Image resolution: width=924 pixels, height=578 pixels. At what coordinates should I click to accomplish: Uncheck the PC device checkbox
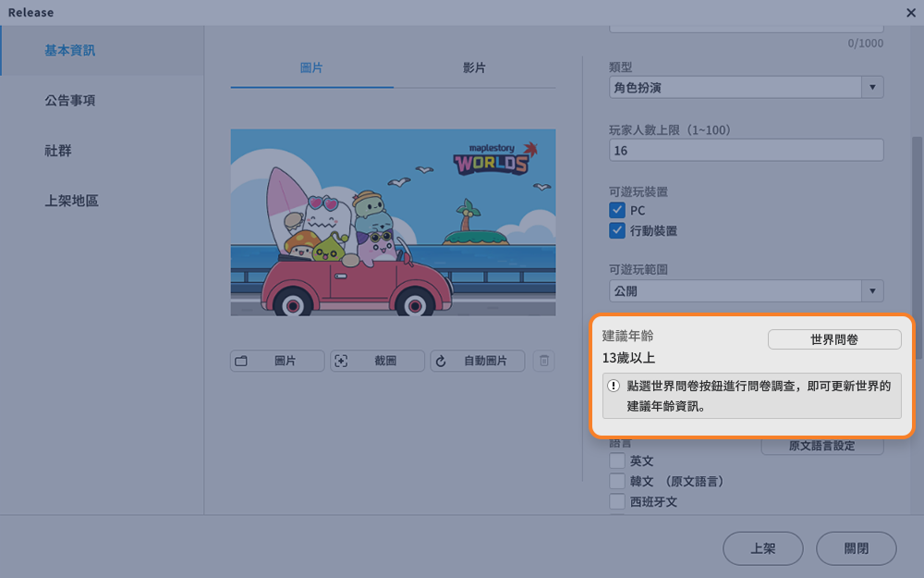tap(617, 210)
